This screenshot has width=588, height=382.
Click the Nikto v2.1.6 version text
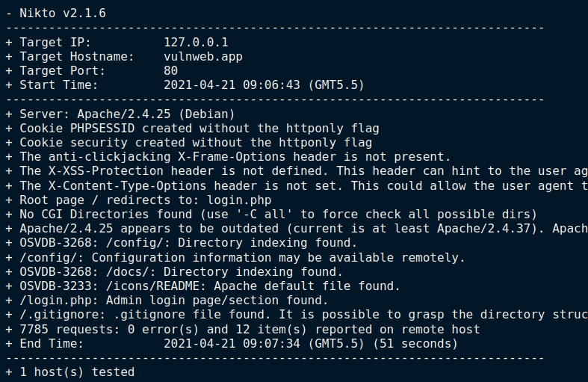[63, 13]
